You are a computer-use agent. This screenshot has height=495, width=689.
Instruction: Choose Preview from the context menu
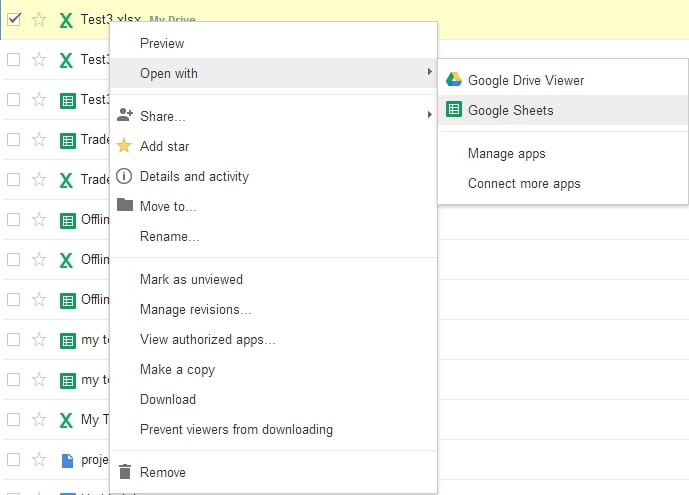tap(162, 43)
